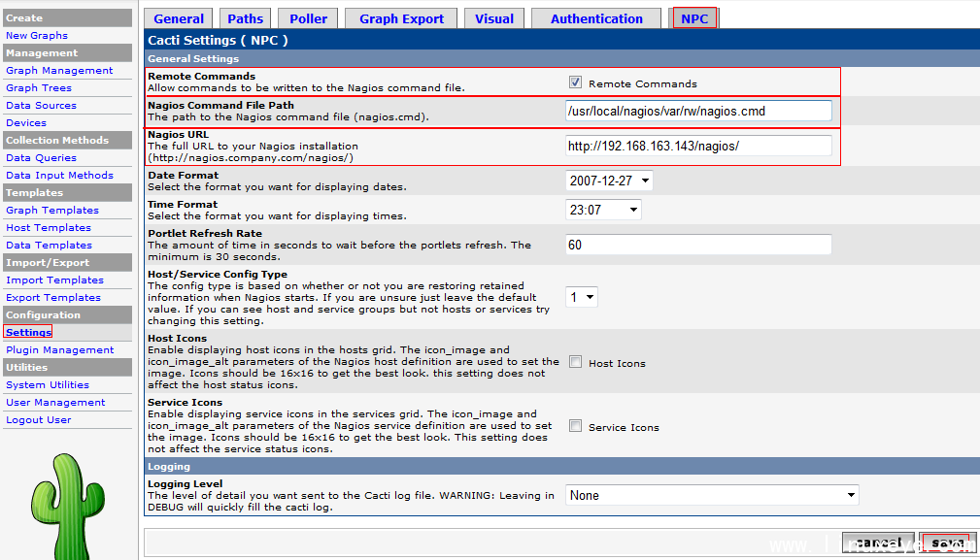This screenshot has height=560, width=980.
Task: Focus the Nagios Command File Path field
Action: point(698,111)
